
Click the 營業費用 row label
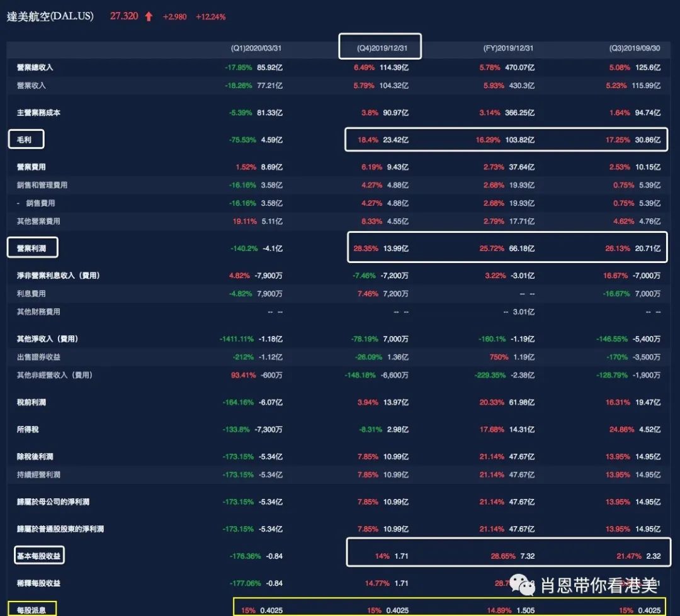click(31, 167)
